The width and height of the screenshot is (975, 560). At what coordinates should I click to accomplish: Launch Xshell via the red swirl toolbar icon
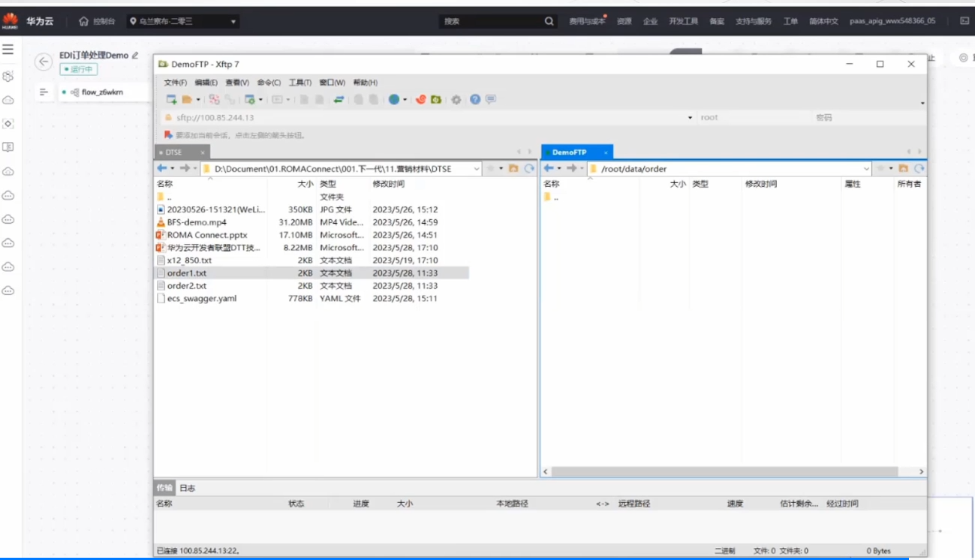pyautogui.click(x=421, y=99)
